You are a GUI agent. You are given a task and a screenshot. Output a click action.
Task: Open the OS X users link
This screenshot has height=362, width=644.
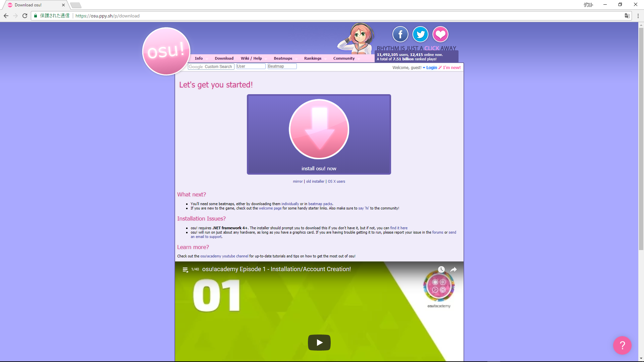pos(336,181)
